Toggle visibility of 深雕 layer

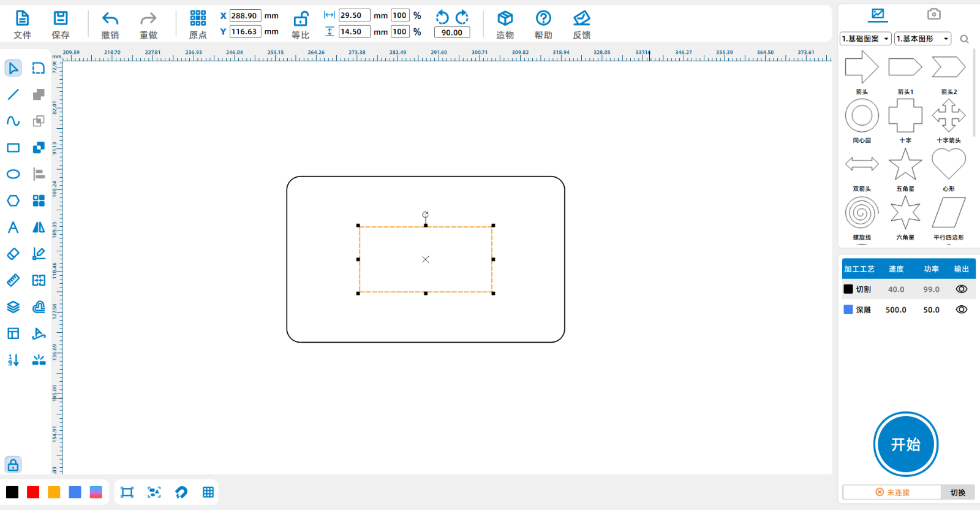(x=962, y=310)
